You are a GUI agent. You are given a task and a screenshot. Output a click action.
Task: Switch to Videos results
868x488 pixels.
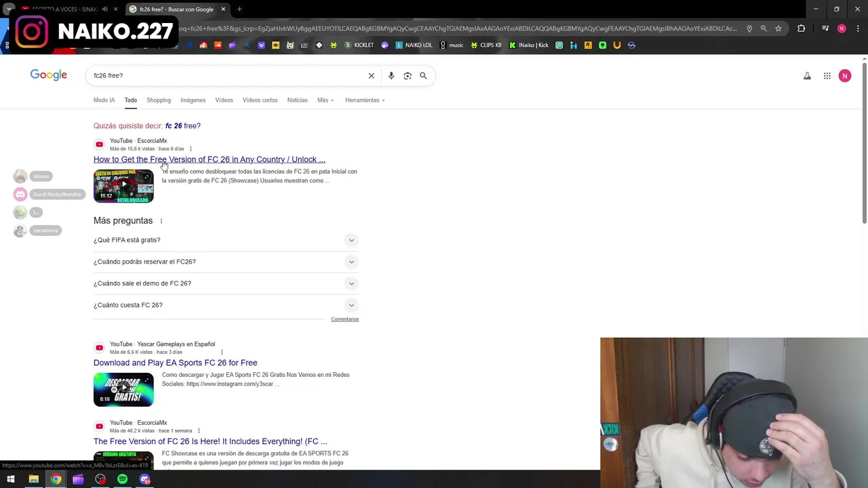224,100
